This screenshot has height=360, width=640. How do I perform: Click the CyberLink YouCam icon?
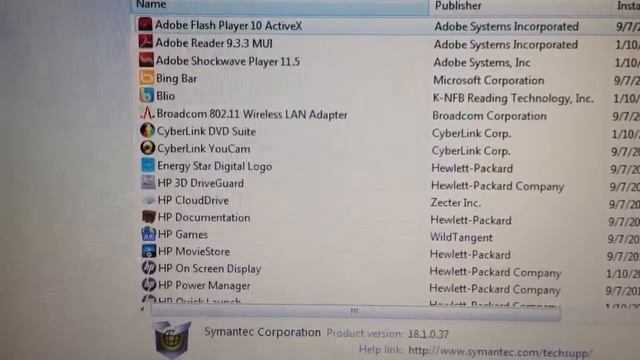click(148, 148)
